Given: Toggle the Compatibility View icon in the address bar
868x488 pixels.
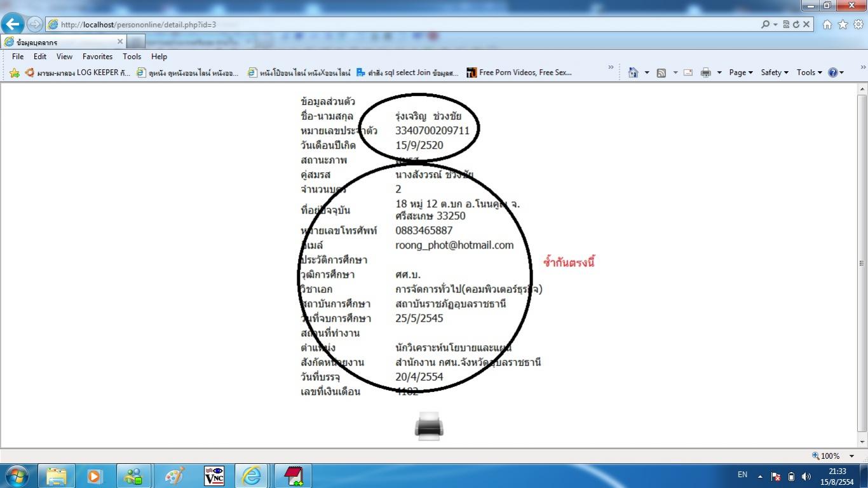Looking at the screenshot, I should 786,24.
